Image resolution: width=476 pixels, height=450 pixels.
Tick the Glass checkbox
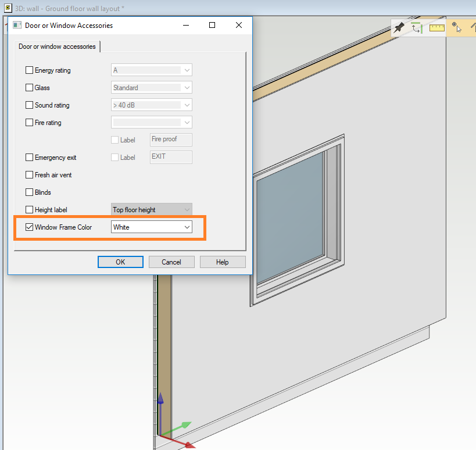(29, 87)
